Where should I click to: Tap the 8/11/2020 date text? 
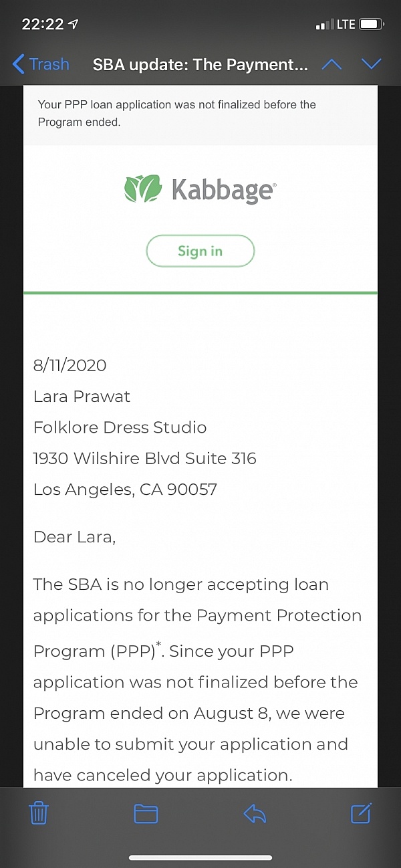pyautogui.click(x=70, y=365)
